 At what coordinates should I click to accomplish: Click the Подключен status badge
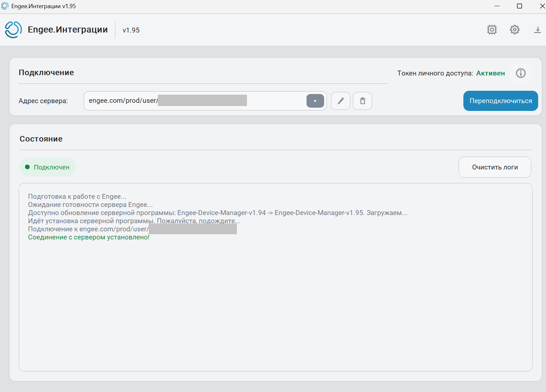tap(48, 167)
